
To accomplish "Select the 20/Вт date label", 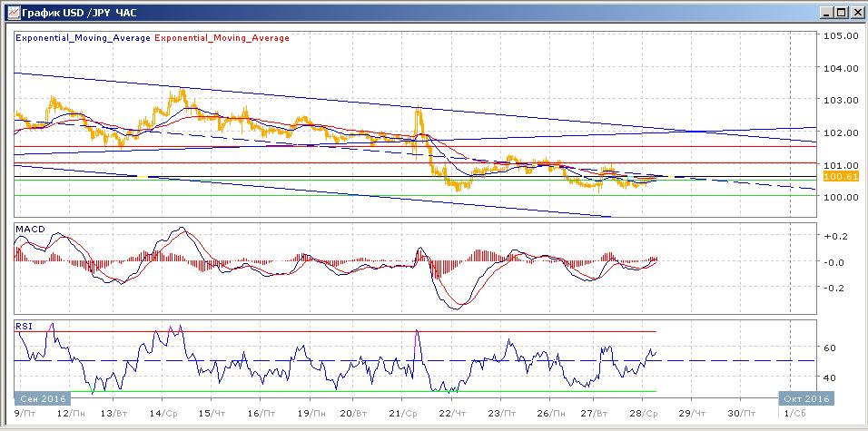I will tap(353, 413).
